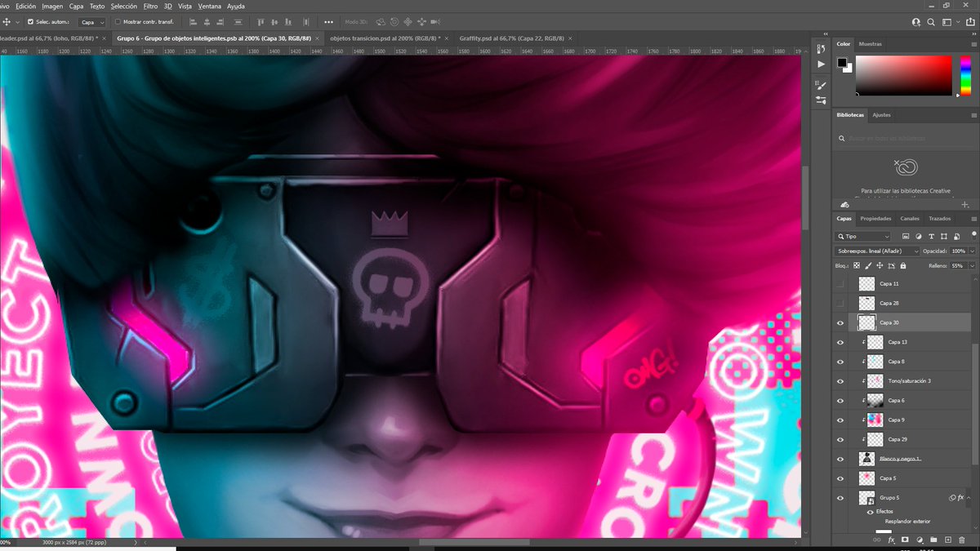Pick color in the red color field

903,76
